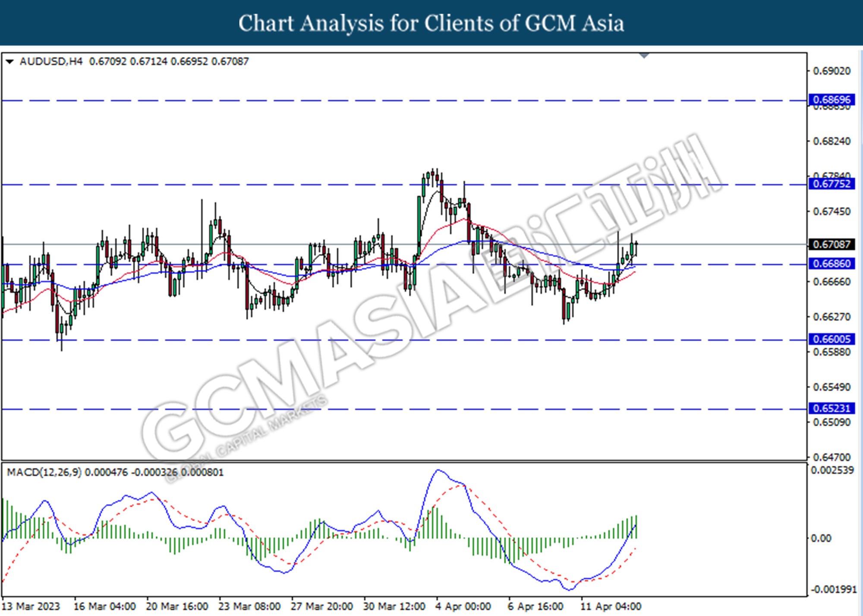
Task: Click the 11 Apr 04:00 time label
Action: (x=611, y=606)
